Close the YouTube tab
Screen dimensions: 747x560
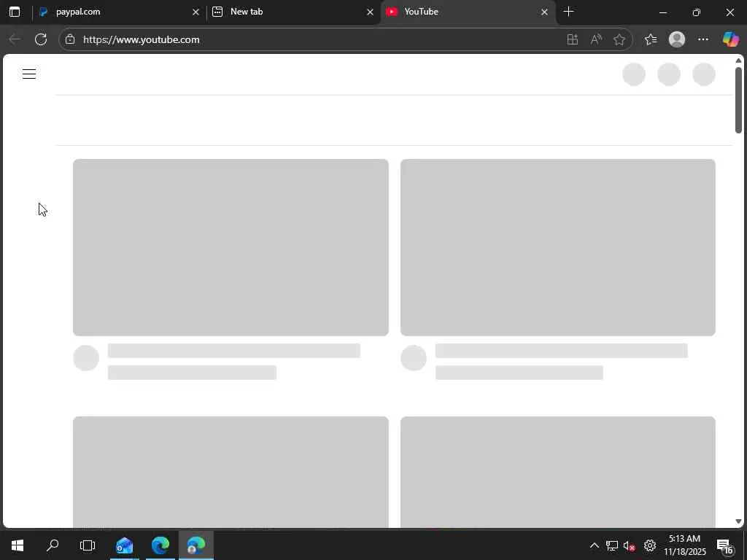click(x=544, y=12)
